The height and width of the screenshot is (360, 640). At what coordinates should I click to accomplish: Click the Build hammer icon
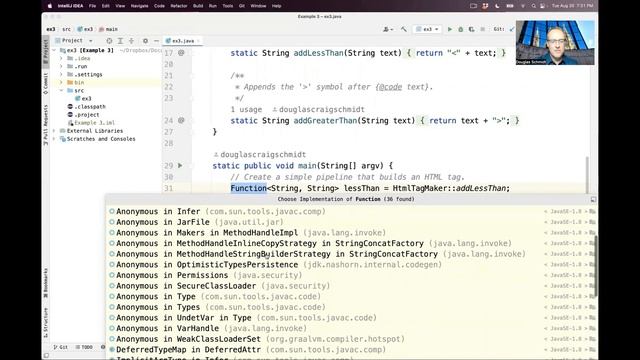(x=404, y=29)
